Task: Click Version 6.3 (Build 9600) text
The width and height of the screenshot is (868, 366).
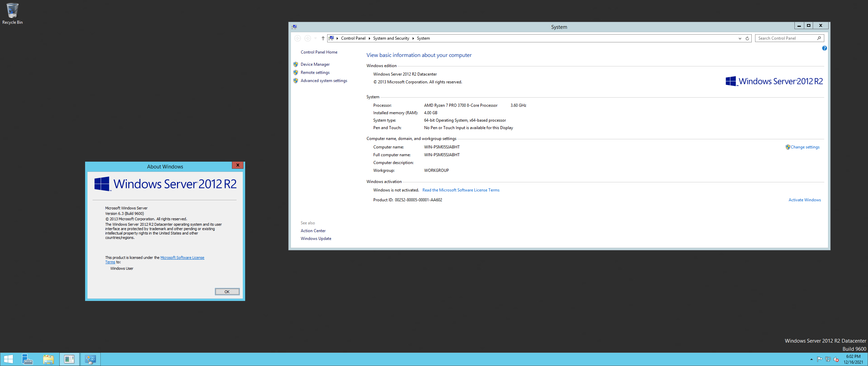Action: (x=124, y=213)
